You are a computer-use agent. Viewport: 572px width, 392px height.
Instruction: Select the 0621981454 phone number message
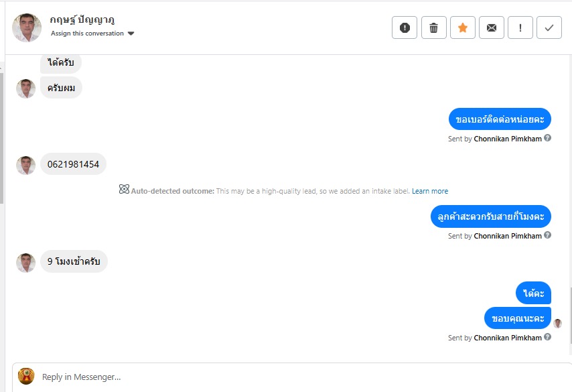coord(73,164)
